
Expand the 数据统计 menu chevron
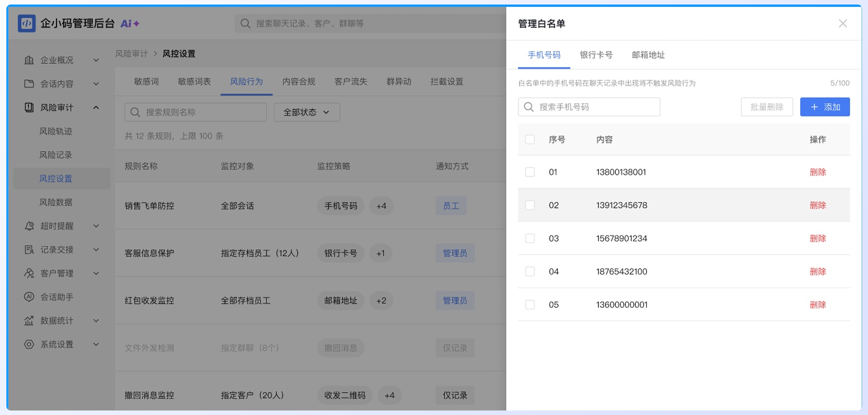96,321
